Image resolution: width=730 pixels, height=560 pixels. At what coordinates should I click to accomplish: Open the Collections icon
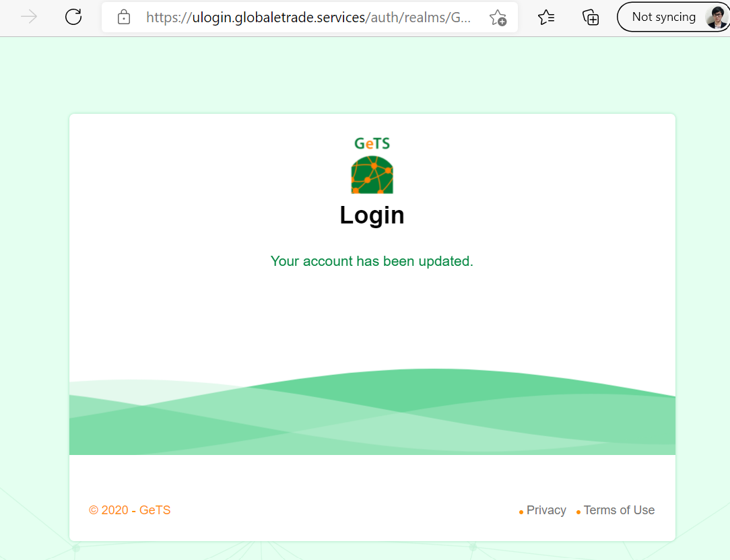point(591,17)
